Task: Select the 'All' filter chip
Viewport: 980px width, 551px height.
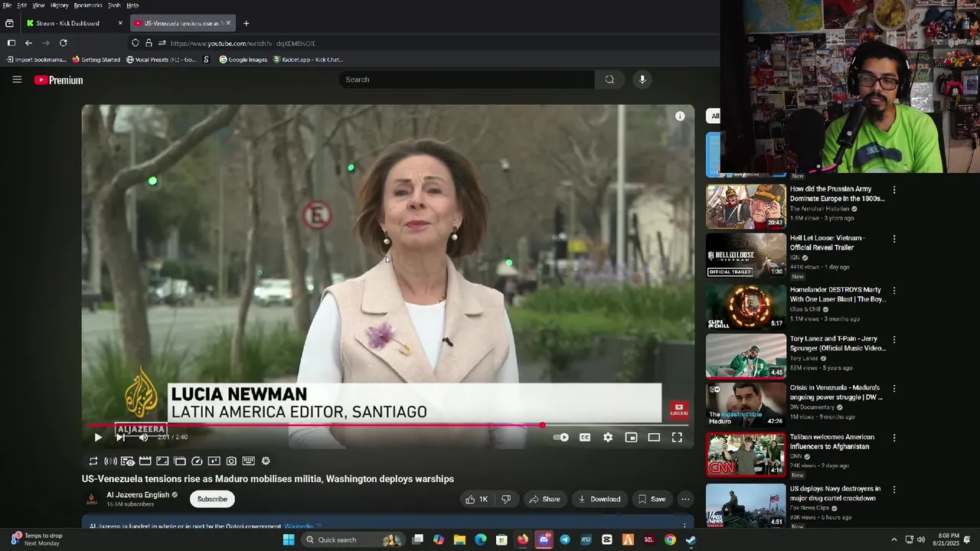Action: pos(714,116)
